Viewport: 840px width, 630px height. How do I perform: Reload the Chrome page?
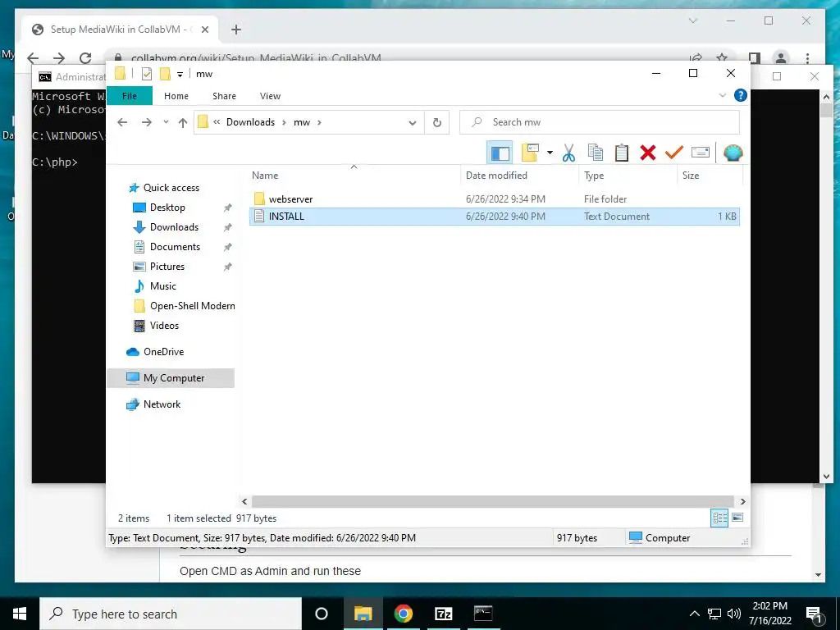(x=85, y=58)
